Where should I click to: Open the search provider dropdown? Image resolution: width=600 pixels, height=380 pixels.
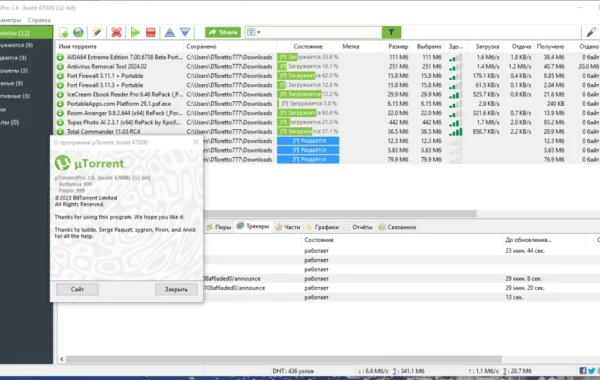point(253,33)
